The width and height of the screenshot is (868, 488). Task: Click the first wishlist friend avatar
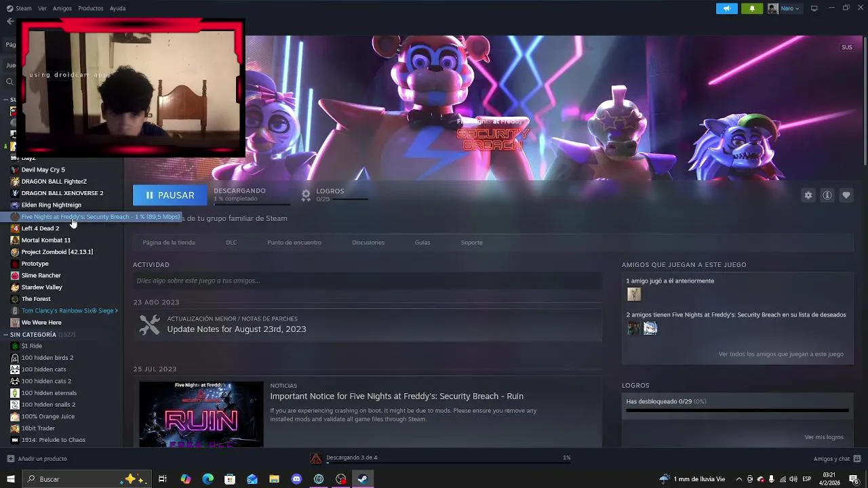tap(634, 328)
